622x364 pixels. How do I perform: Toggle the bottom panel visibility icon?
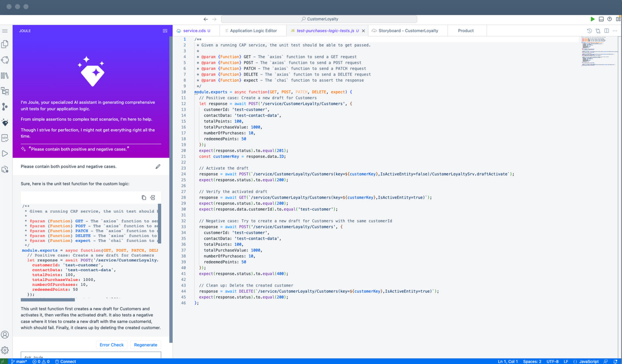point(601,19)
